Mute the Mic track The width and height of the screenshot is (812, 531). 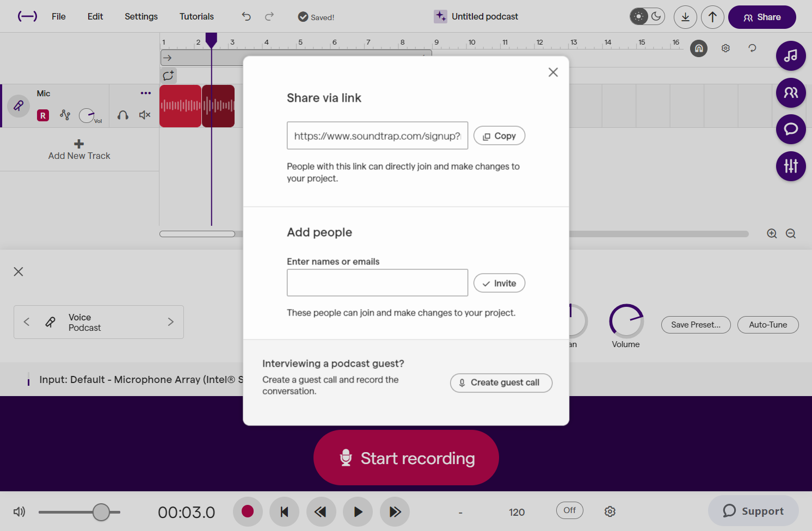point(145,115)
